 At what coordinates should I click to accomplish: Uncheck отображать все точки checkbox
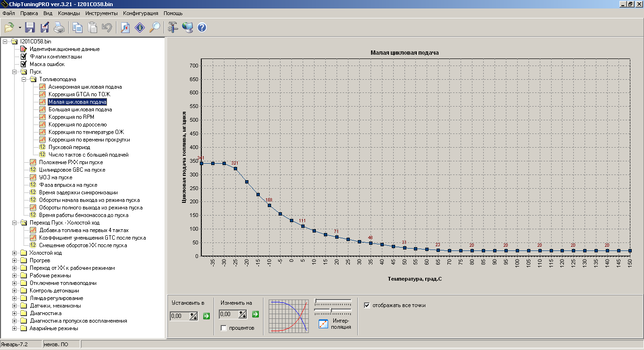point(367,305)
